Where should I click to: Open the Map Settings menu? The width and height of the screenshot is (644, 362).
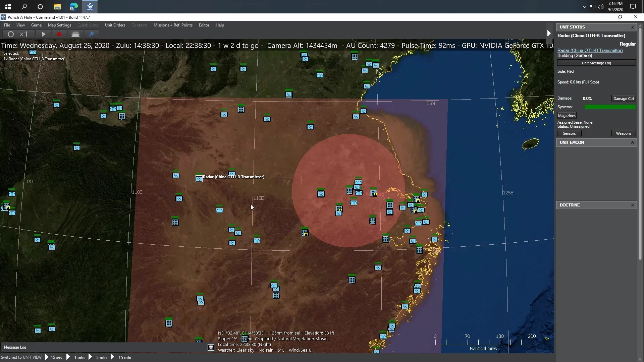(x=59, y=25)
